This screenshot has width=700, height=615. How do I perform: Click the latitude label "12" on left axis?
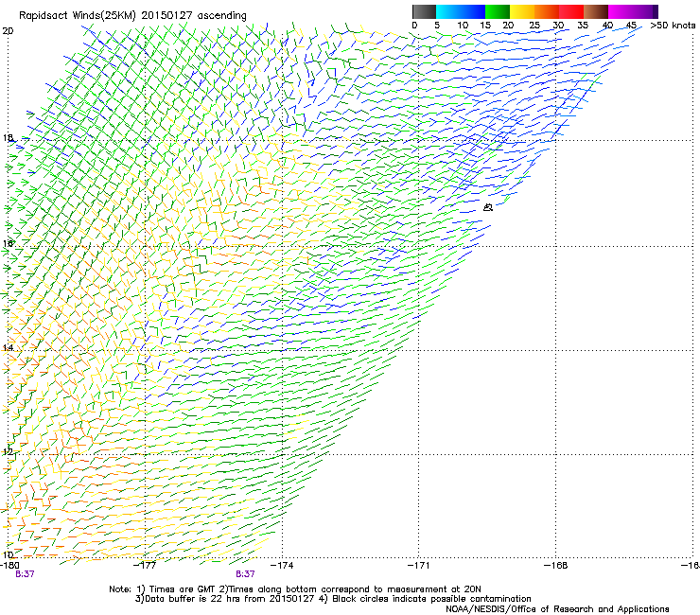pyautogui.click(x=8, y=451)
